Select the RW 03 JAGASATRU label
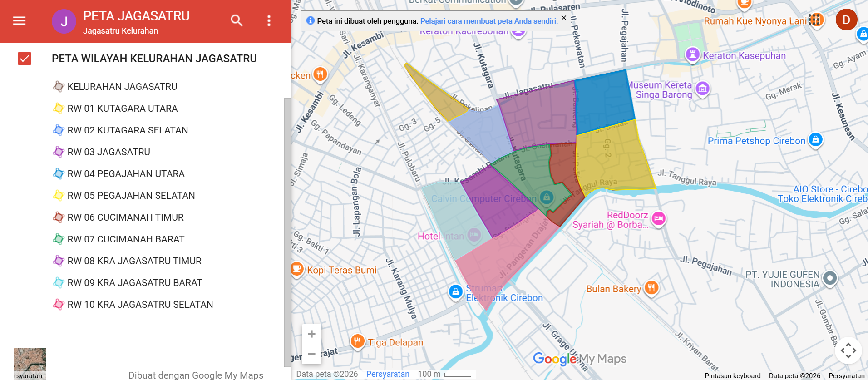This screenshot has width=868, height=380. (109, 152)
